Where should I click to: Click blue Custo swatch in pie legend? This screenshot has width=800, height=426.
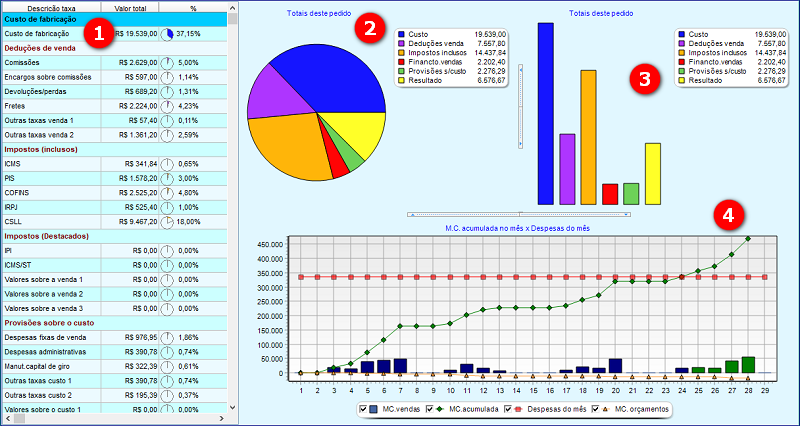point(401,34)
